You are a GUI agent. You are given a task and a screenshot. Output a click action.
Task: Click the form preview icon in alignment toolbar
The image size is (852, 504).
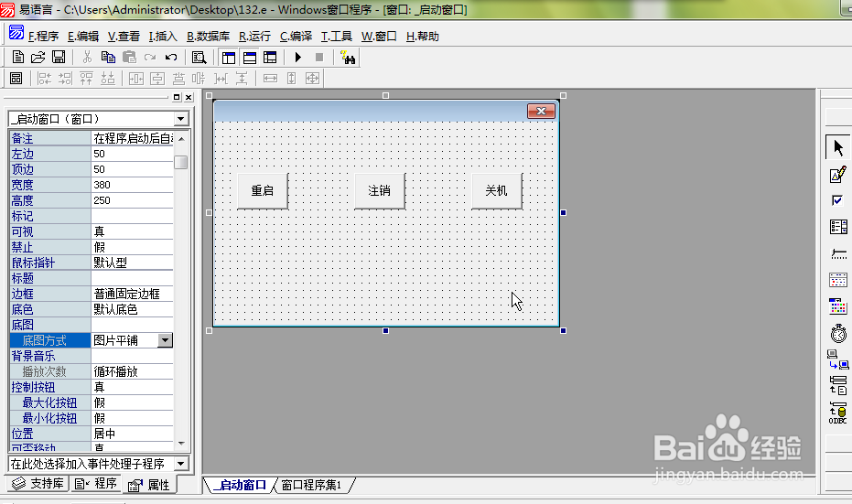[16, 79]
